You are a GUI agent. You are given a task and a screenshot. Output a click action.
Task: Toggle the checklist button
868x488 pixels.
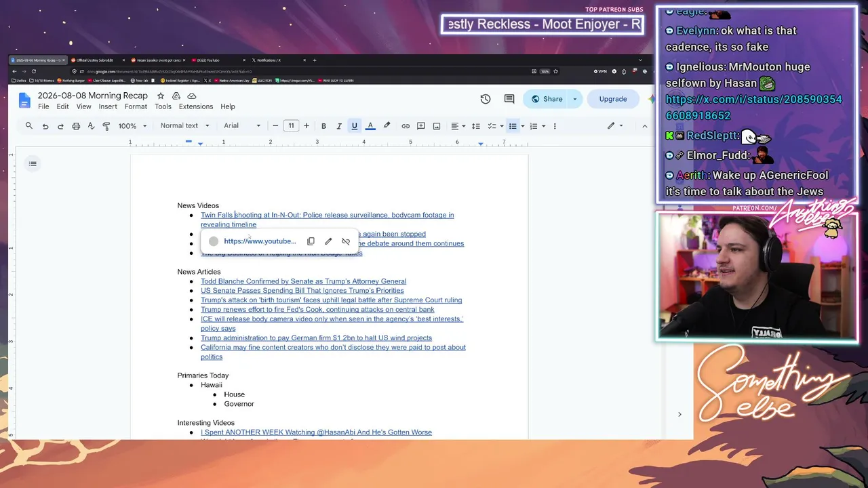point(492,126)
